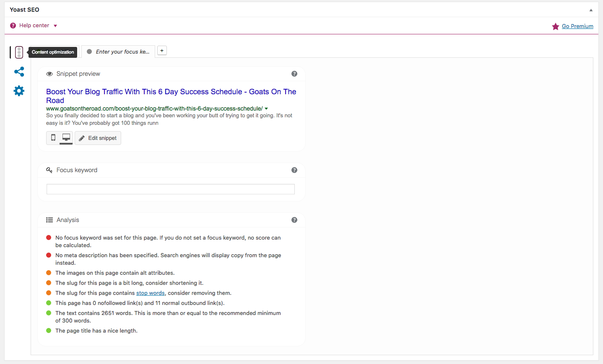Click 'text contains 2651 words' analysis item
This screenshot has height=364, width=603.
tap(168, 317)
